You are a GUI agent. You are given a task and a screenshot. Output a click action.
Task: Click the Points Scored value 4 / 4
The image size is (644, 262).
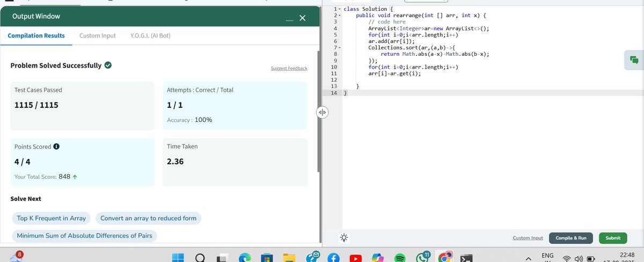[x=21, y=161]
